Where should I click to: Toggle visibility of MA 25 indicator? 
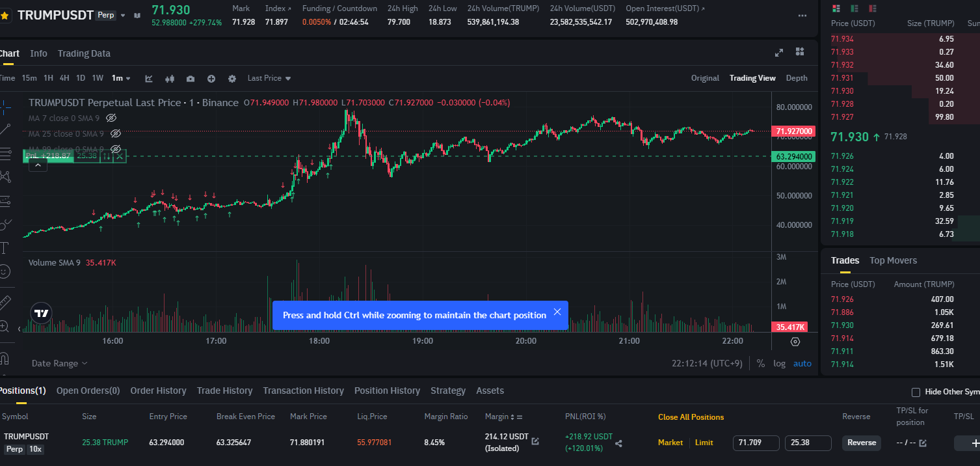tap(116, 133)
